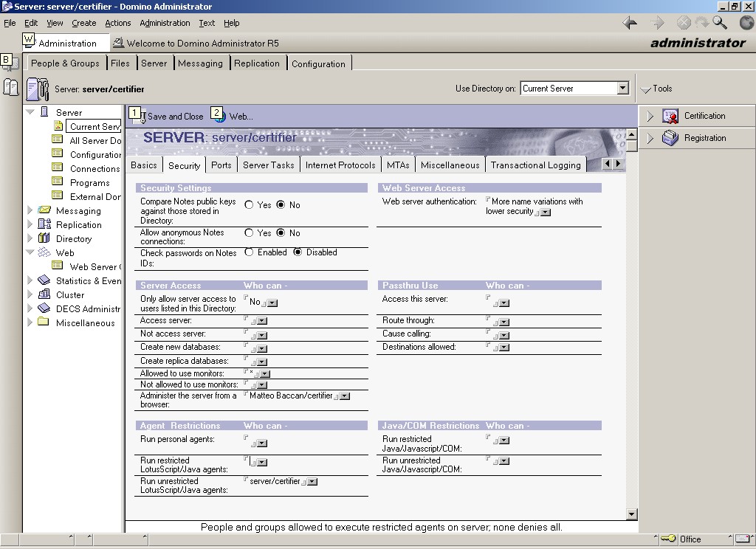Click the Certification tool icon
Image resolution: width=756 pixels, height=549 pixels.
tap(670, 116)
